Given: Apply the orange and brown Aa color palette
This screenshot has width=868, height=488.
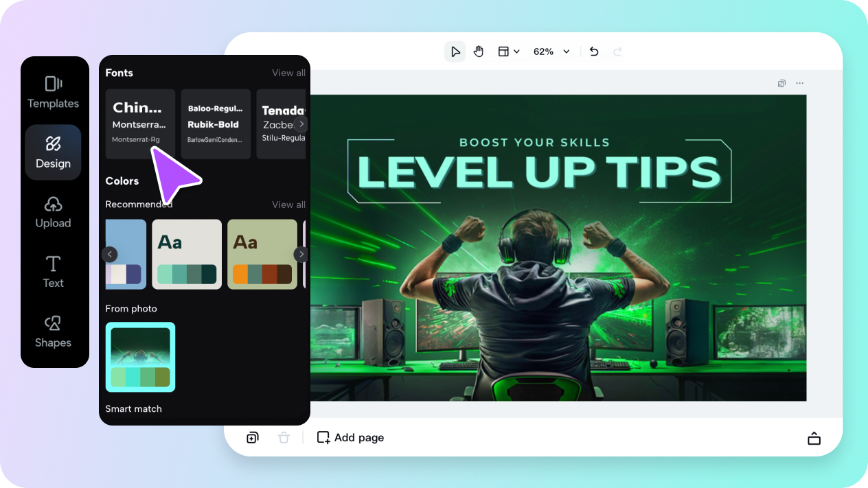Looking at the screenshot, I should [262, 254].
